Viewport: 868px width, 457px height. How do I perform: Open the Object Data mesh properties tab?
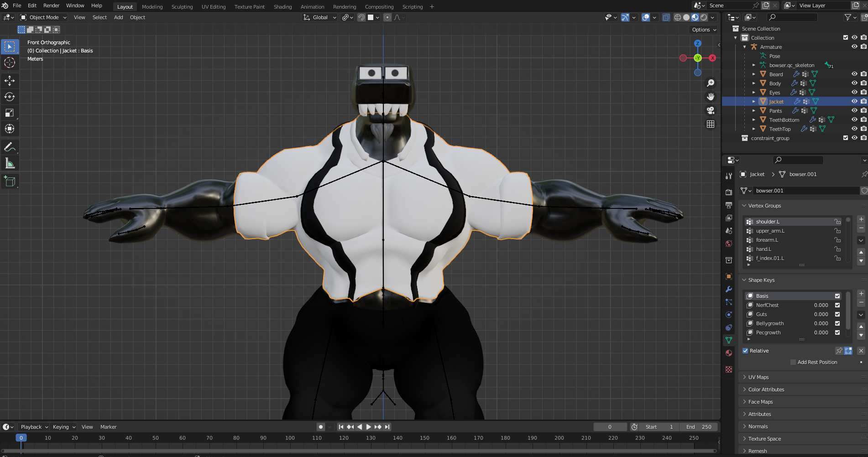coord(729,340)
